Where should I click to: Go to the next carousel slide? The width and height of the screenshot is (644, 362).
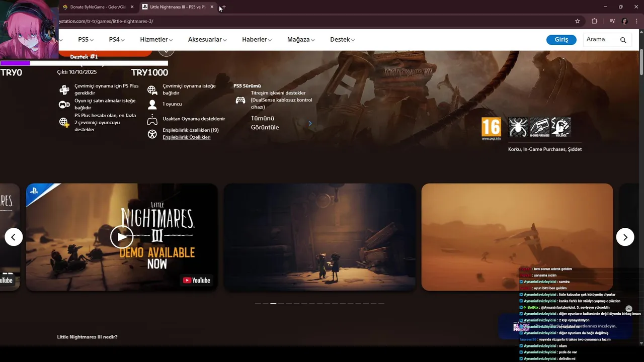625,237
